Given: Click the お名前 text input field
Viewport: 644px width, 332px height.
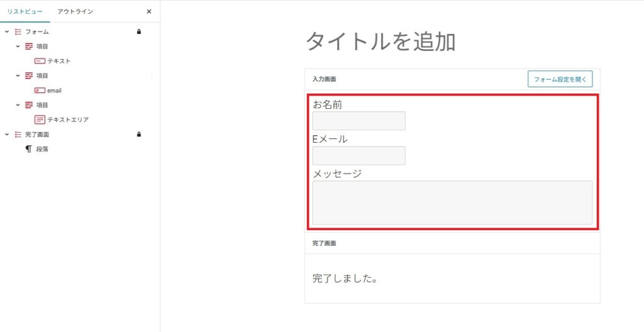Looking at the screenshot, I should [x=358, y=121].
